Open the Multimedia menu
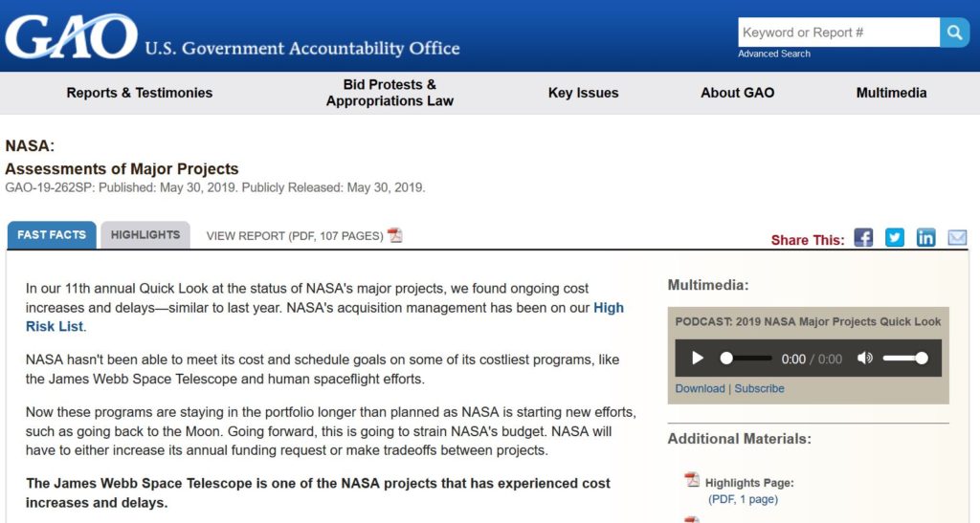Viewport: 980px width, 523px height. point(891,93)
